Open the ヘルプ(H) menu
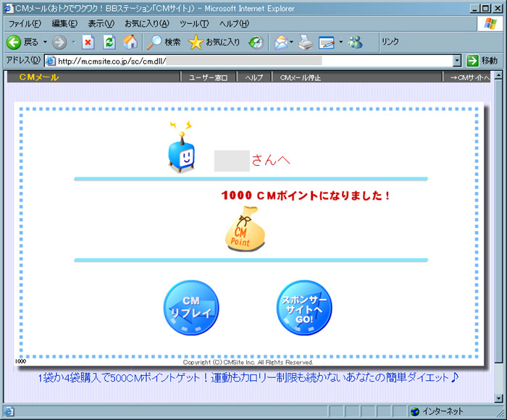This screenshot has width=507, height=420. point(234,24)
